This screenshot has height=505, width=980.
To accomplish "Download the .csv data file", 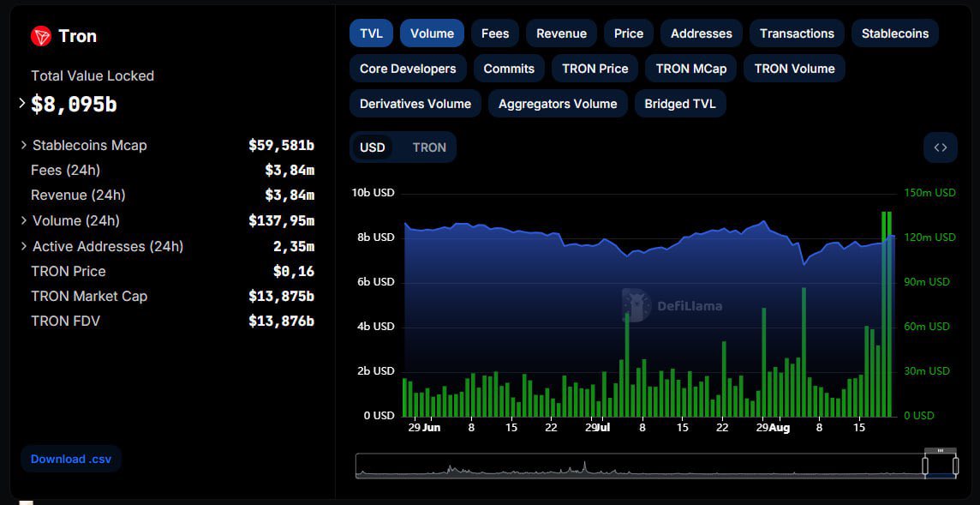I will click(x=70, y=459).
